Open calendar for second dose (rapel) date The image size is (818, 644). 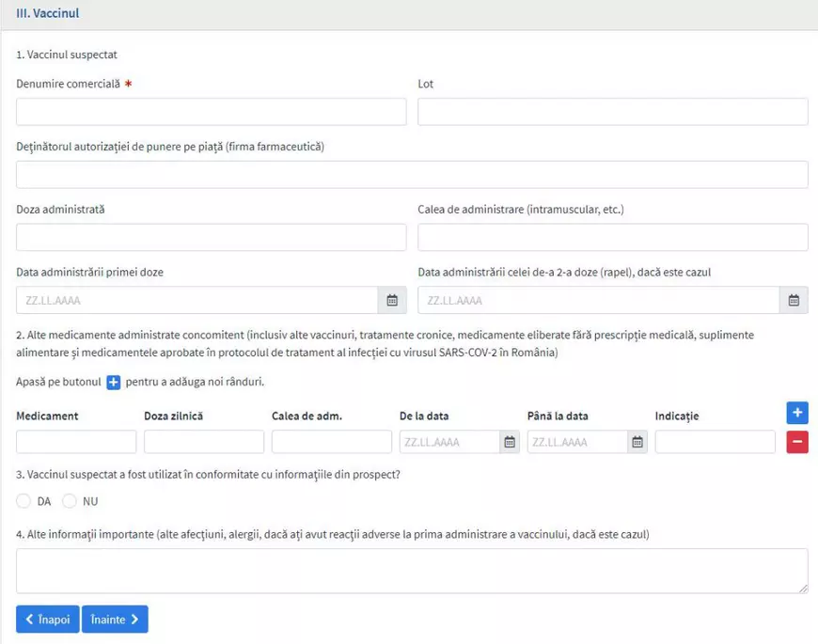[x=794, y=300]
